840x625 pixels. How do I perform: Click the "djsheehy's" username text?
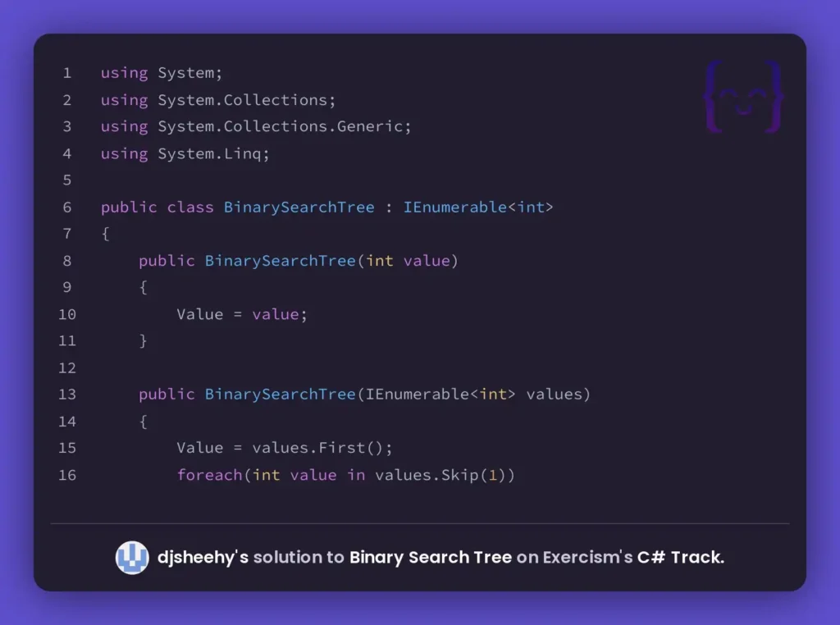(203, 558)
